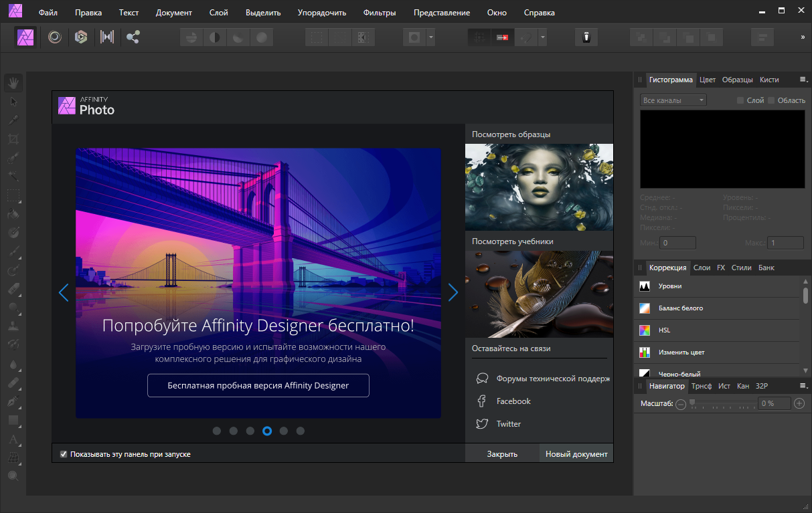Screen dimensions: 812x513
Task: Select the Paint Brush tool
Action: coord(13,252)
